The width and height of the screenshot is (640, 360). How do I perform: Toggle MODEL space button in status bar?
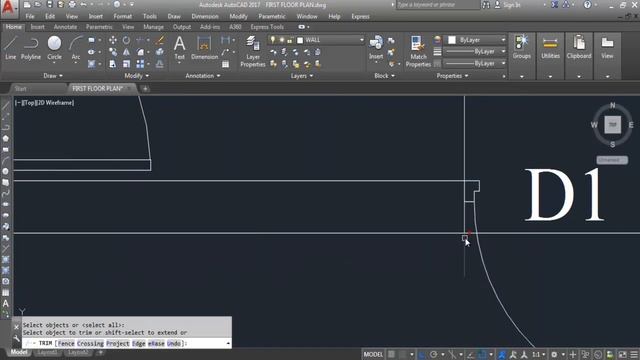[373, 354]
